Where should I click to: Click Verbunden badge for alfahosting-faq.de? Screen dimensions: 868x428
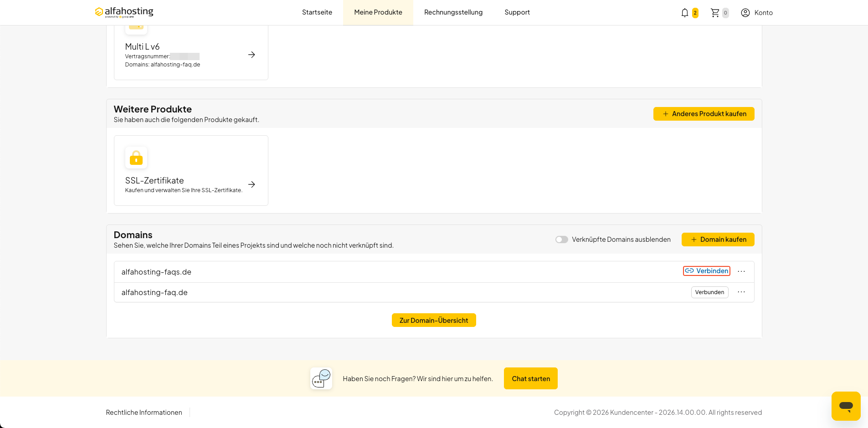click(709, 292)
